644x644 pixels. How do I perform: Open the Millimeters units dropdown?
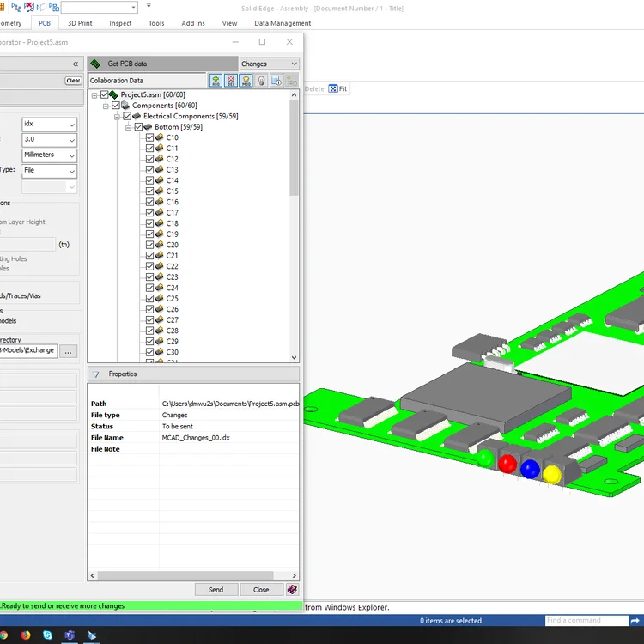(x=49, y=155)
